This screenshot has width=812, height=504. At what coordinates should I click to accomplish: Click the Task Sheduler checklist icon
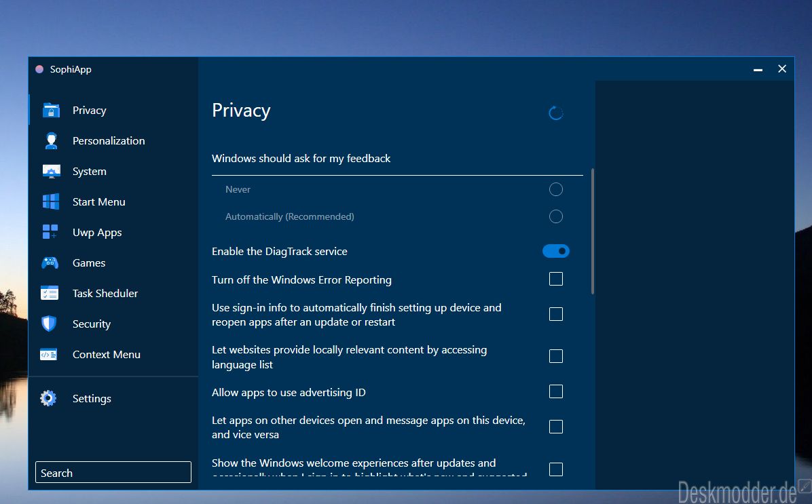50,294
